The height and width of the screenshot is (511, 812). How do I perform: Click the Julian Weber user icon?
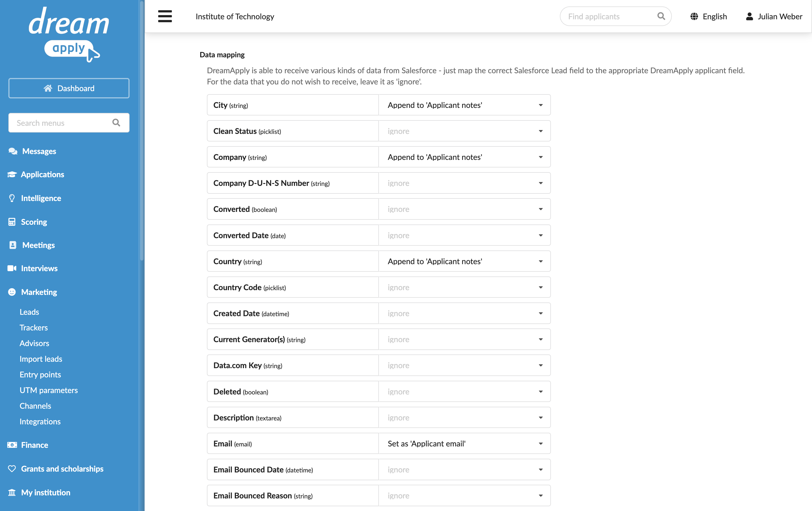click(x=749, y=16)
